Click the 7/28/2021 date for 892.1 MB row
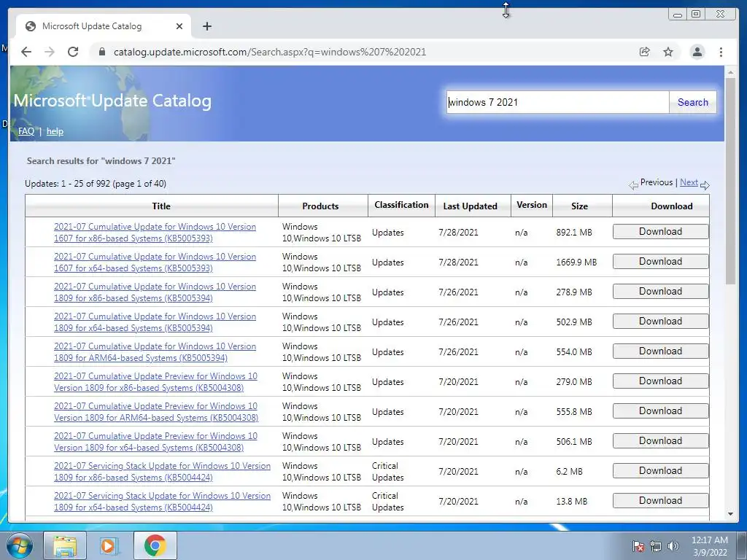The image size is (747, 560). pyautogui.click(x=458, y=233)
